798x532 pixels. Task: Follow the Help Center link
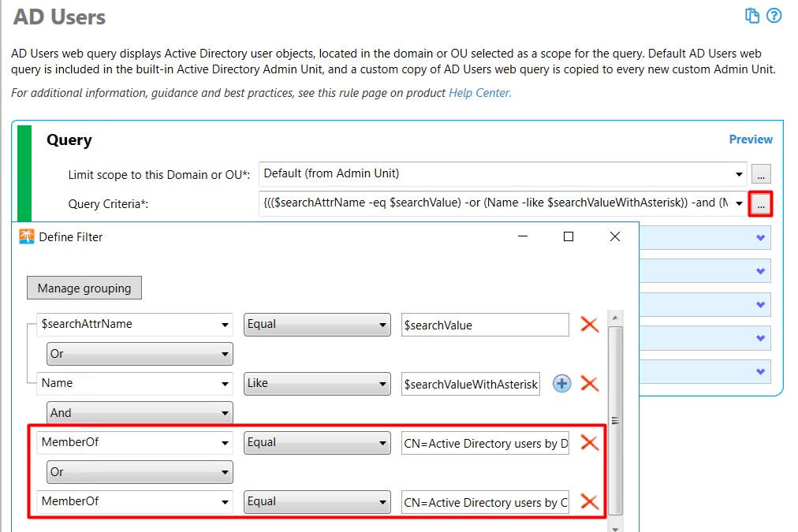(479, 93)
